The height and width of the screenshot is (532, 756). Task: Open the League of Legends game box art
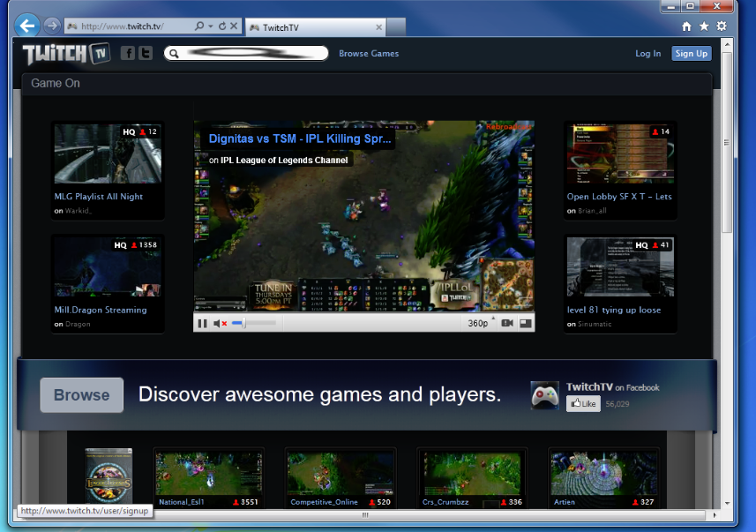(x=109, y=476)
